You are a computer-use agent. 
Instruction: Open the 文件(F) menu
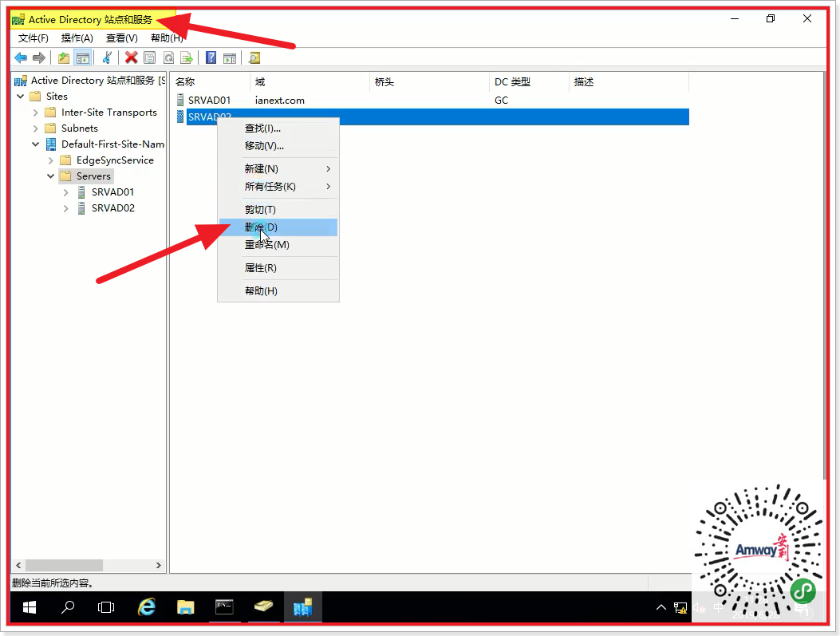34,38
